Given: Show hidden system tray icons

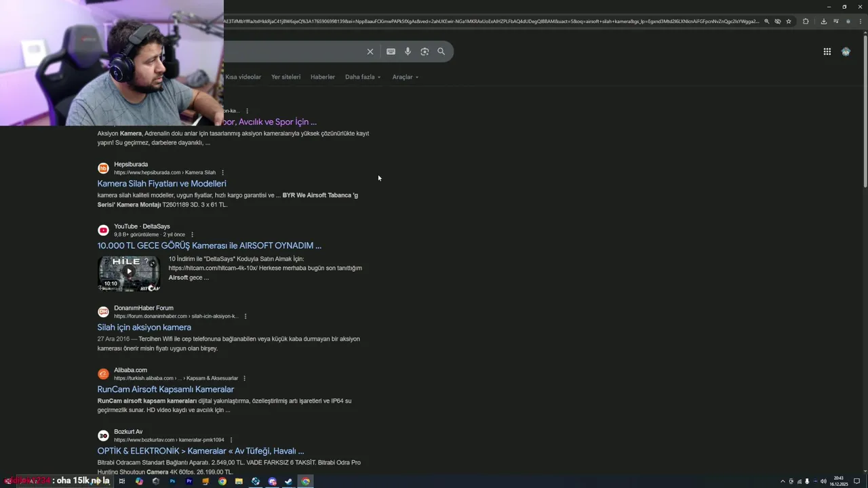Looking at the screenshot, I should [783, 481].
